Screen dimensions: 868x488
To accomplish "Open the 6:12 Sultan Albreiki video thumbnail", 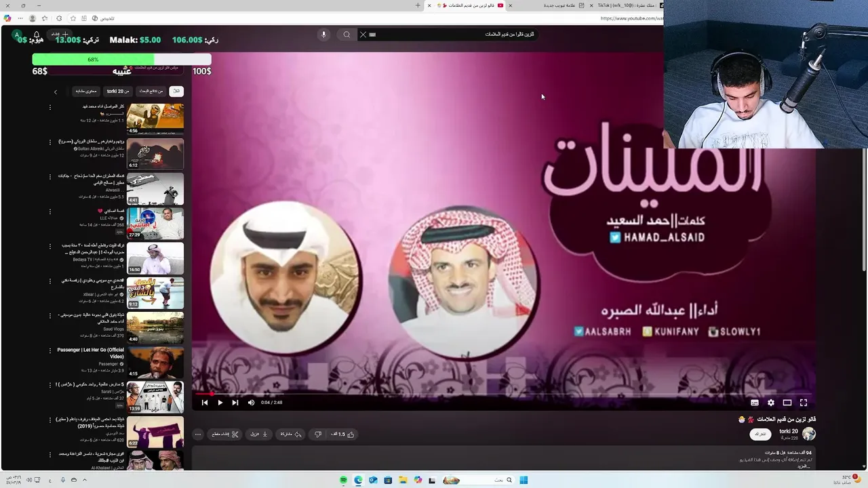I will [x=155, y=154].
